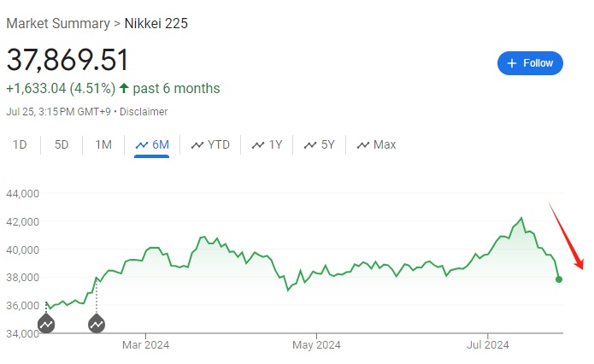Open the Disclaimer link
The image size is (594, 364).
pyautogui.click(x=144, y=111)
